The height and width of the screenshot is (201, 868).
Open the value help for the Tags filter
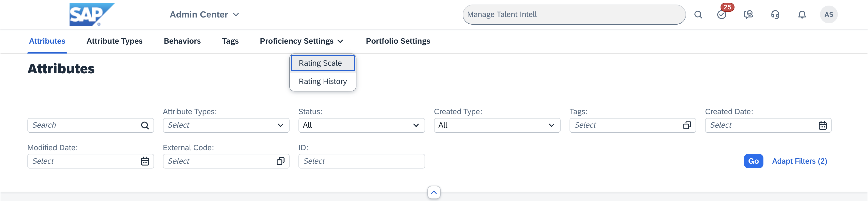pyautogui.click(x=687, y=125)
